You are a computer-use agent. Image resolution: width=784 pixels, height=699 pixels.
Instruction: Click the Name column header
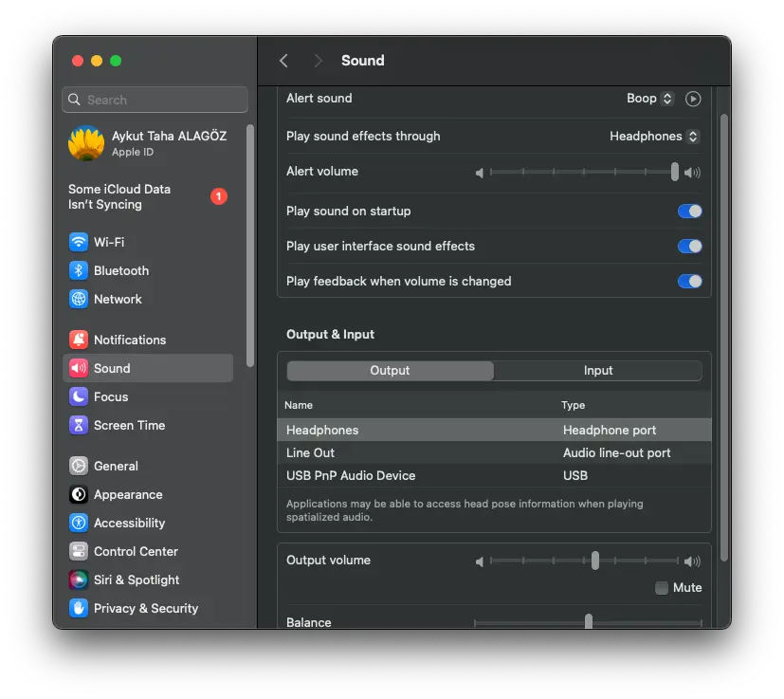(299, 405)
